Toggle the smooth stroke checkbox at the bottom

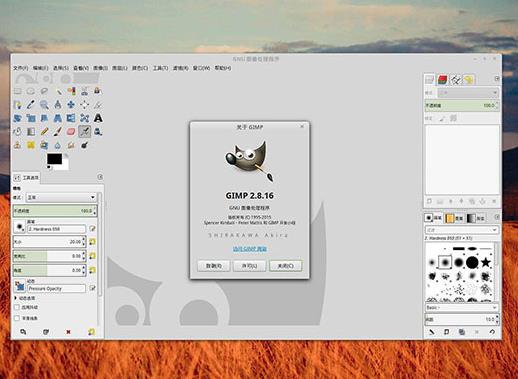[x=17, y=318]
